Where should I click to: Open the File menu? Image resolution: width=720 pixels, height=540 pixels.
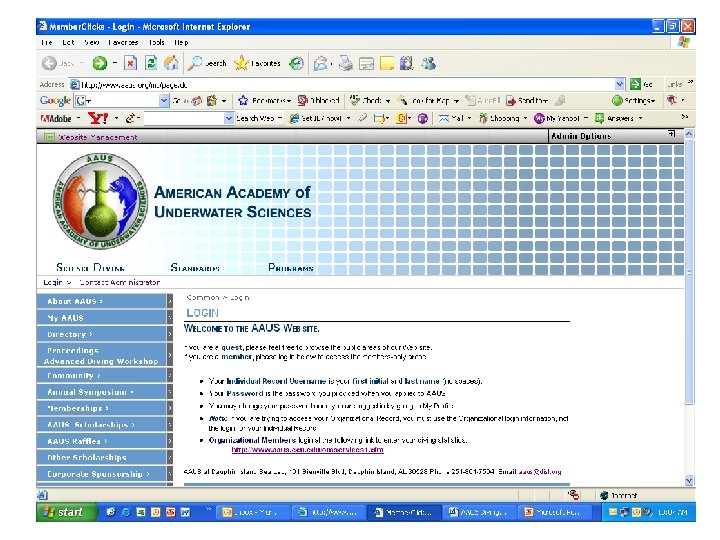click(x=47, y=42)
